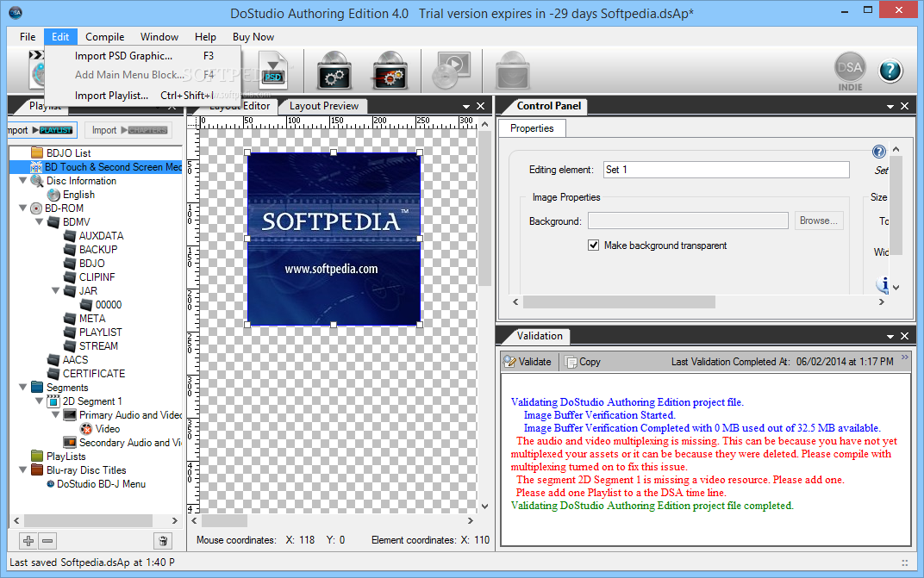The height and width of the screenshot is (578, 924).
Task: Click the grayed-out disc drive toolbar icon
Action: (x=512, y=71)
